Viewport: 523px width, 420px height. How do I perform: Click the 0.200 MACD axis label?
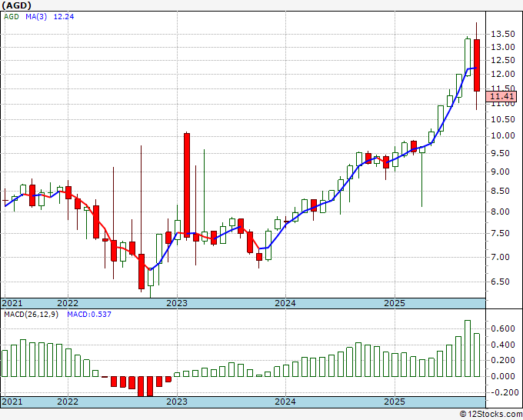(x=503, y=360)
